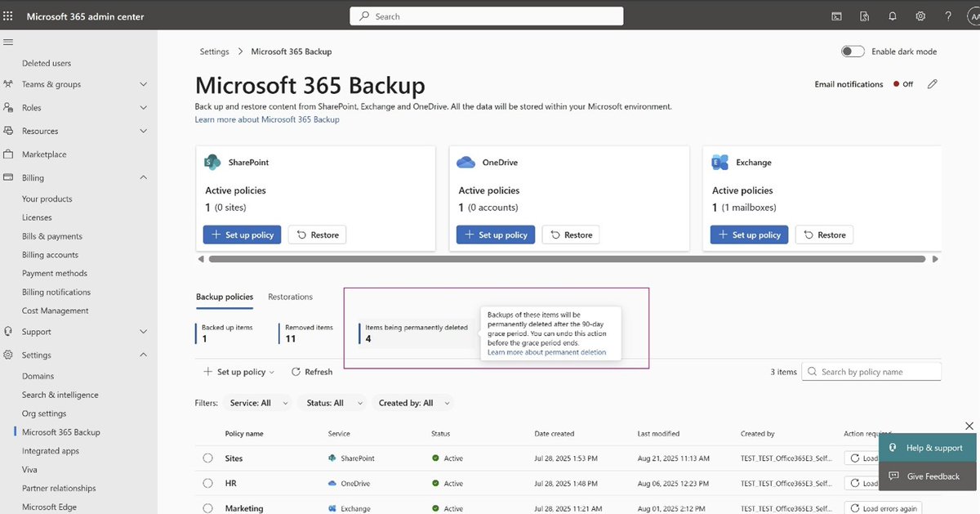Viewport: 980px width, 514px height.
Task: Open the notifications bell
Action: (x=893, y=16)
